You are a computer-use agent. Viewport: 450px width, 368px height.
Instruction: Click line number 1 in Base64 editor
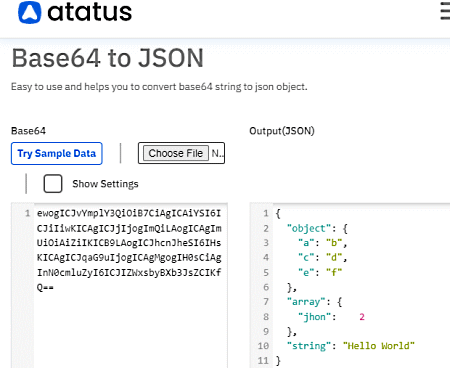point(27,213)
